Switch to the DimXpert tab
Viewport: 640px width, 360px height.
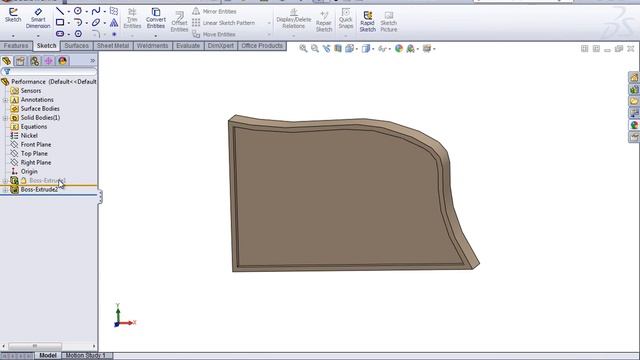[x=220, y=46]
